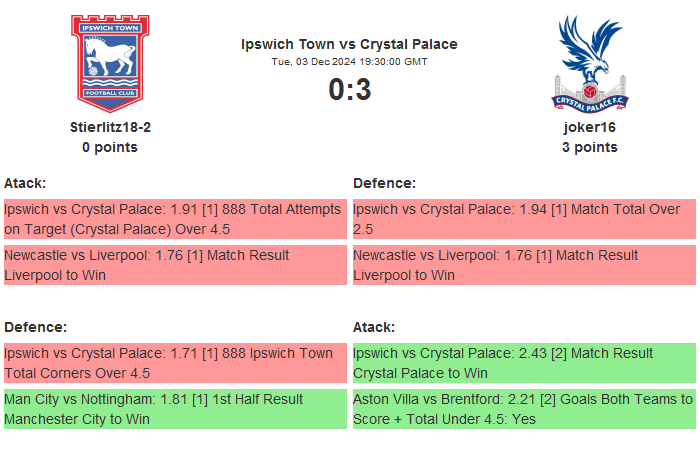Select the Manchester City 1st Half Result bet

(175, 409)
